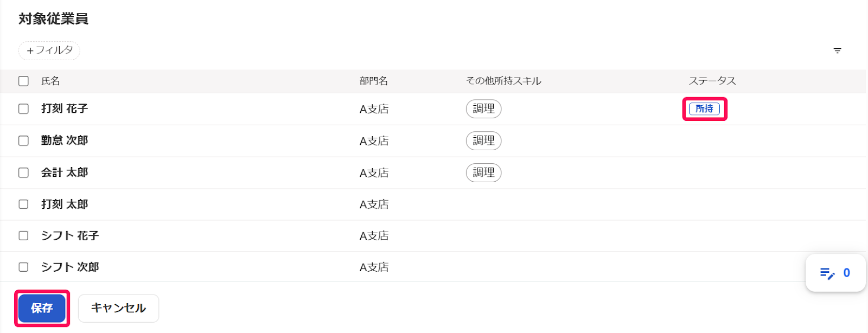Select the checkbox for 勤怠 次郎
Viewport: 868px width, 333px height.
(23, 141)
